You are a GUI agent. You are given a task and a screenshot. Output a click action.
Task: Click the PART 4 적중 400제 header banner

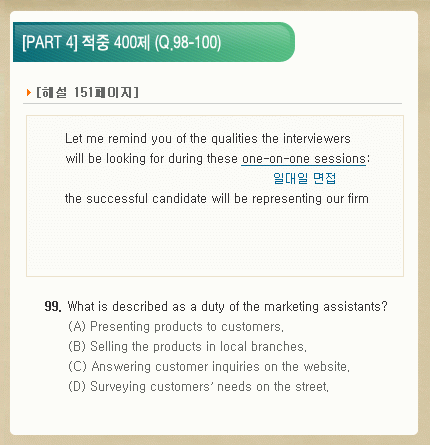pyautogui.click(x=154, y=42)
